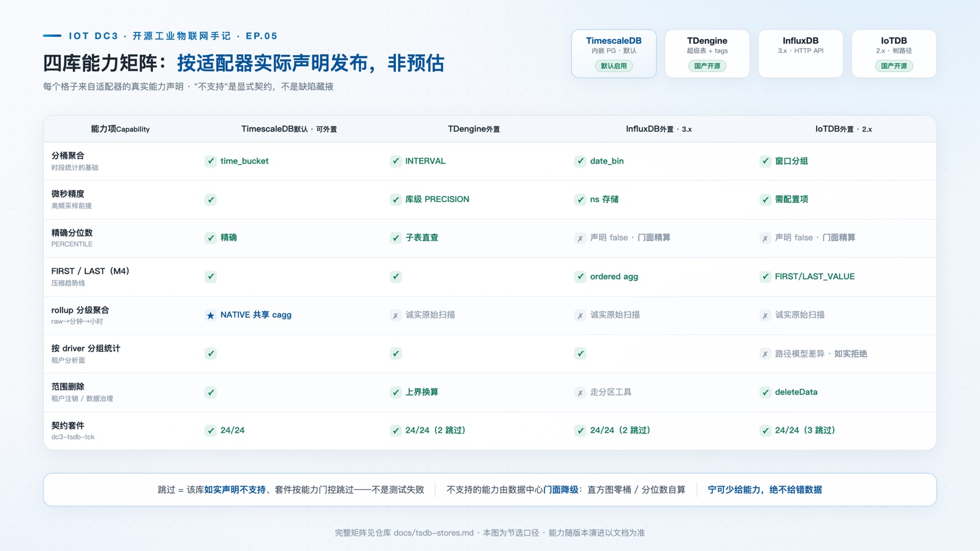Click IoTDB cross icon in 精确分位数 row
Screen dimensions: 980x551
tap(765, 238)
